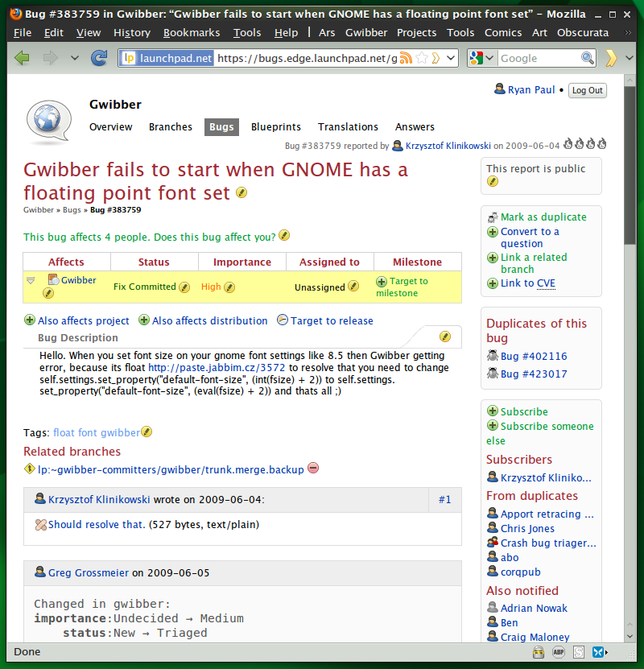Open the search engine selector dropdown

(x=489, y=58)
